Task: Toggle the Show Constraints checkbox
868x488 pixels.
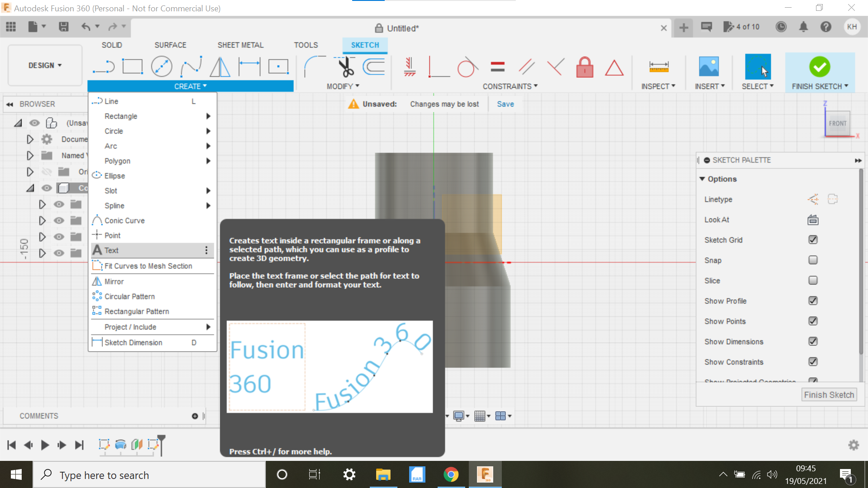Action: pos(813,362)
